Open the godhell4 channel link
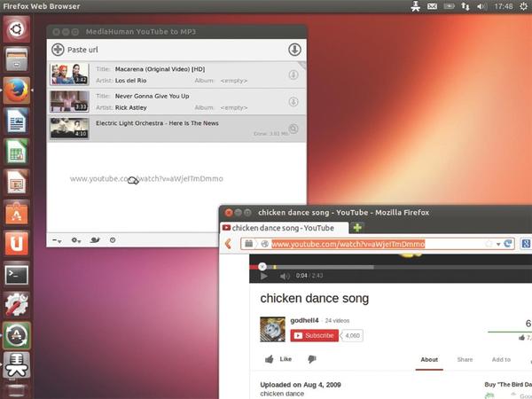This screenshot has height=399, width=532. (304, 320)
